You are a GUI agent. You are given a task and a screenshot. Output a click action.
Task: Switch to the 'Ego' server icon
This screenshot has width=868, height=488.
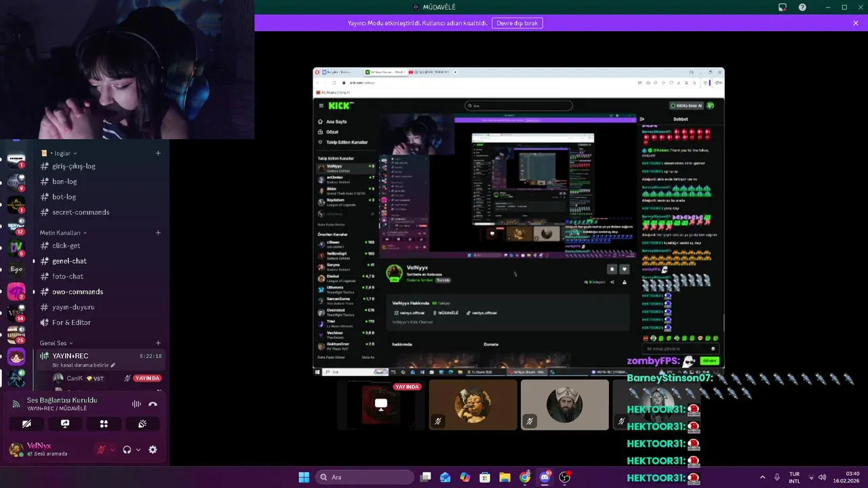click(x=16, y=269)
